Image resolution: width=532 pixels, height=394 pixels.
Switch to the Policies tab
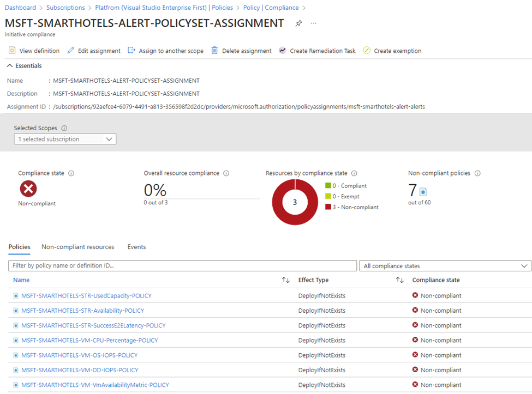click(19, 247)
